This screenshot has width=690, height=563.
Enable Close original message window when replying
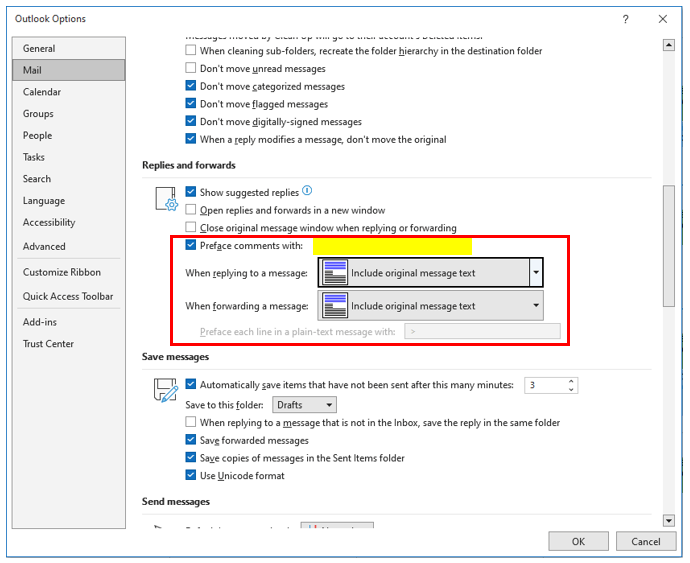[x=191, y=227]
